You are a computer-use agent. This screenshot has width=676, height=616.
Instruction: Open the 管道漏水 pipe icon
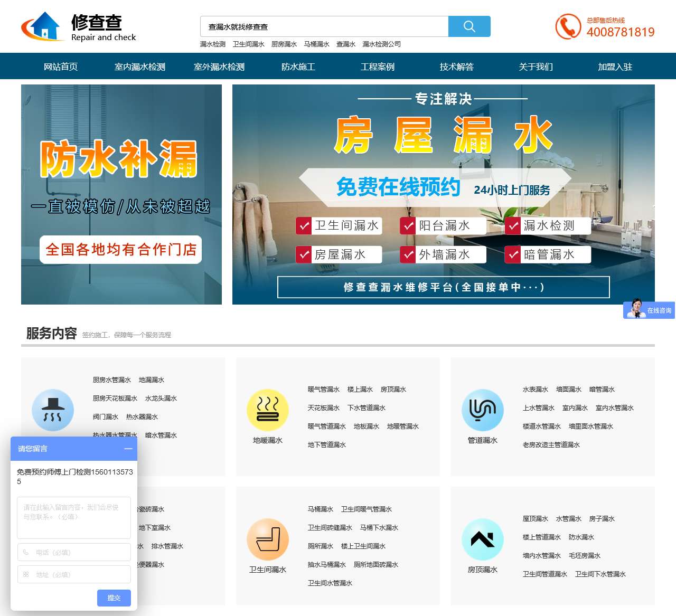click(483, 410)
